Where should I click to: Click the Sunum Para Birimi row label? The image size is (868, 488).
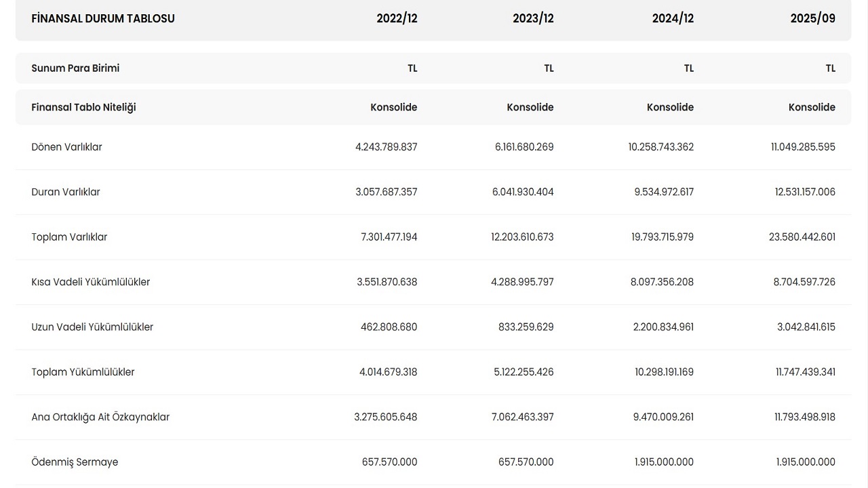click(75, 68)
